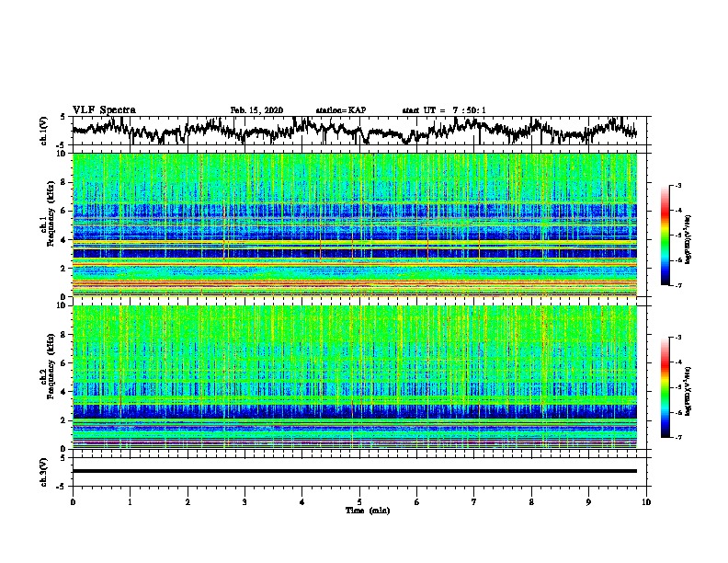Click the "station=KAP" label
This screenshot has width=728, height=563.
(x=341, y=110)
